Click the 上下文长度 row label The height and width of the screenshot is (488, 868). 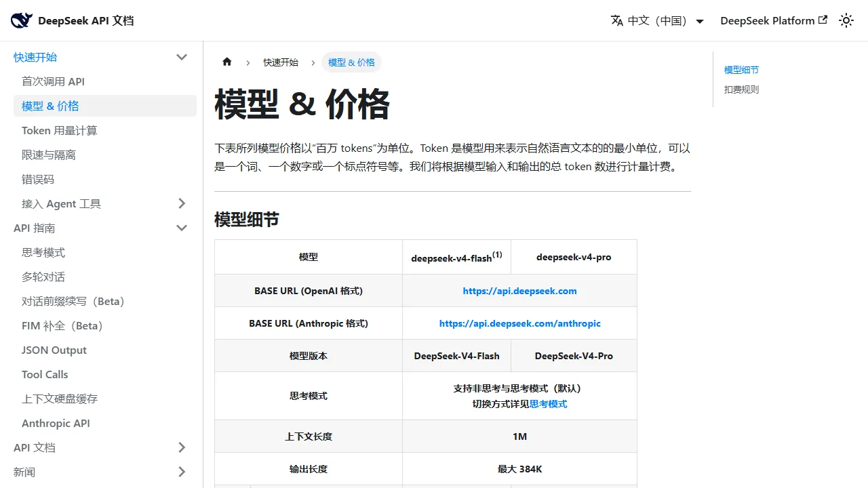(x=309, y=436)
